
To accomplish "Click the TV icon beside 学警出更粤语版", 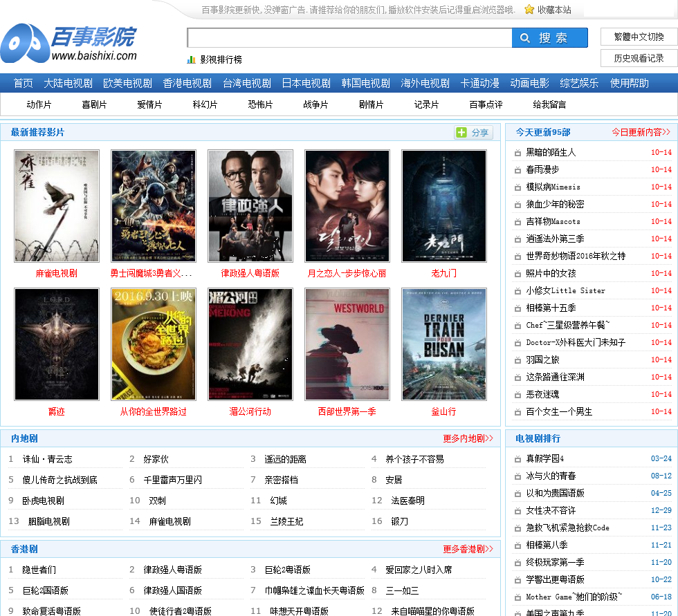I will [517, 580].
